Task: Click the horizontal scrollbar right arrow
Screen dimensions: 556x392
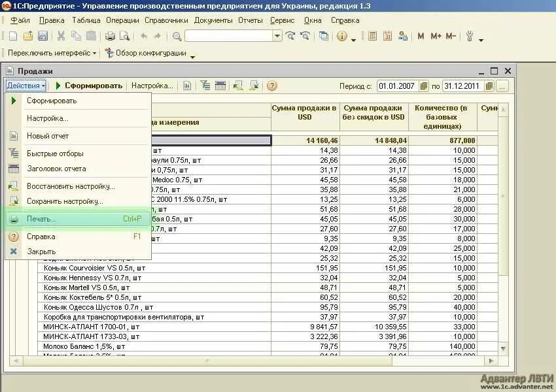Action: pos(491,361)
